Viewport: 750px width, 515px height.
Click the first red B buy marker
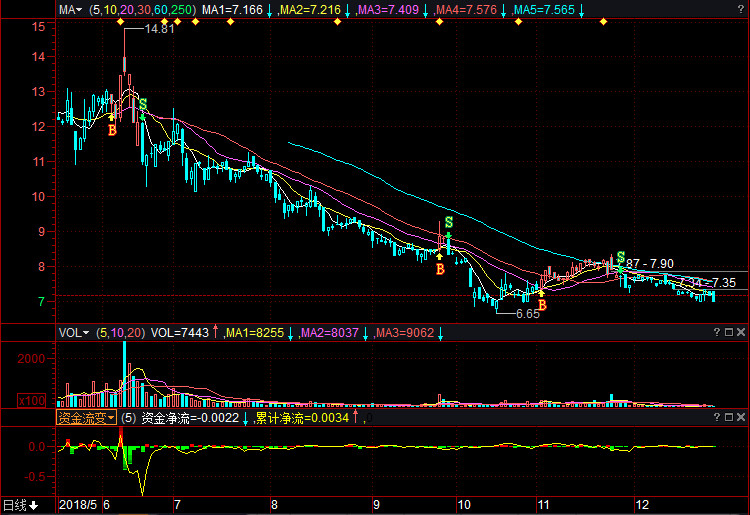point(112,130)
